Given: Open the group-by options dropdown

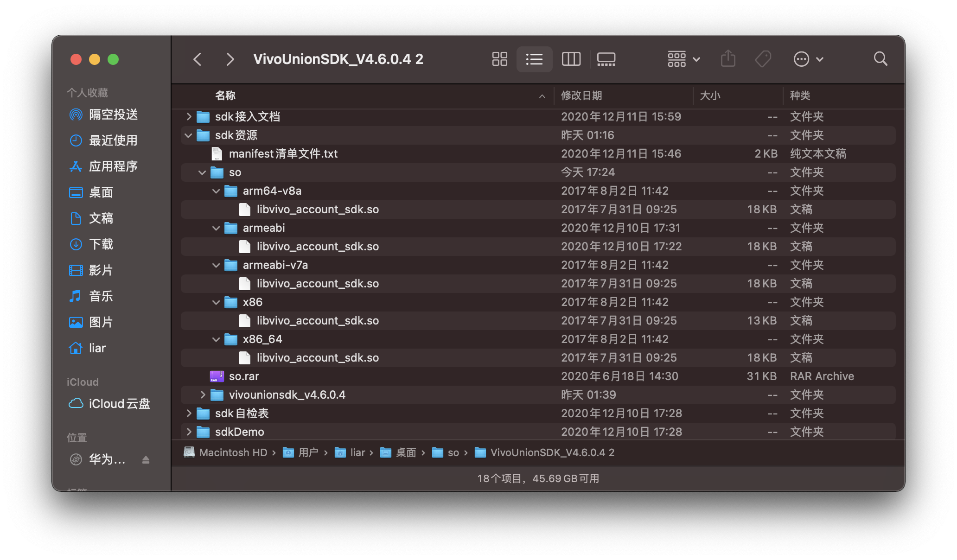Looking at the screenshot, I should click(x=684, y=59).
